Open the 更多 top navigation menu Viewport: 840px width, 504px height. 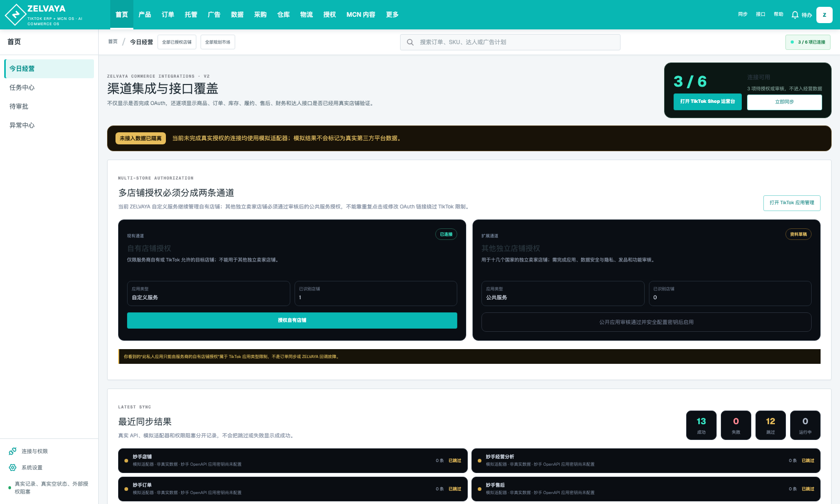[x=392, y=15]
